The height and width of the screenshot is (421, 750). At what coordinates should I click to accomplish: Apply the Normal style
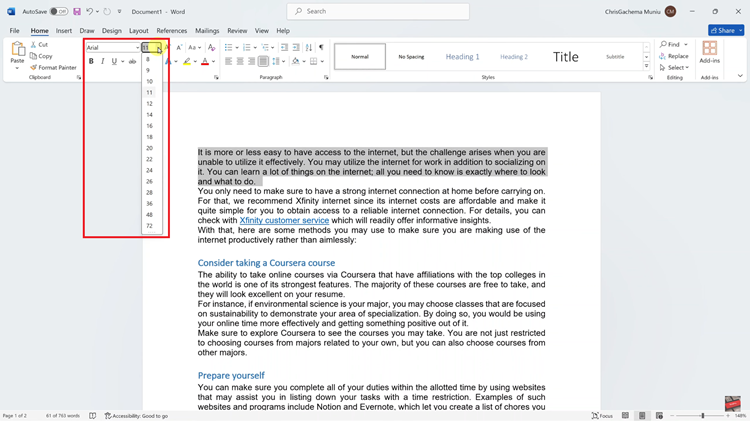(360, 56)
